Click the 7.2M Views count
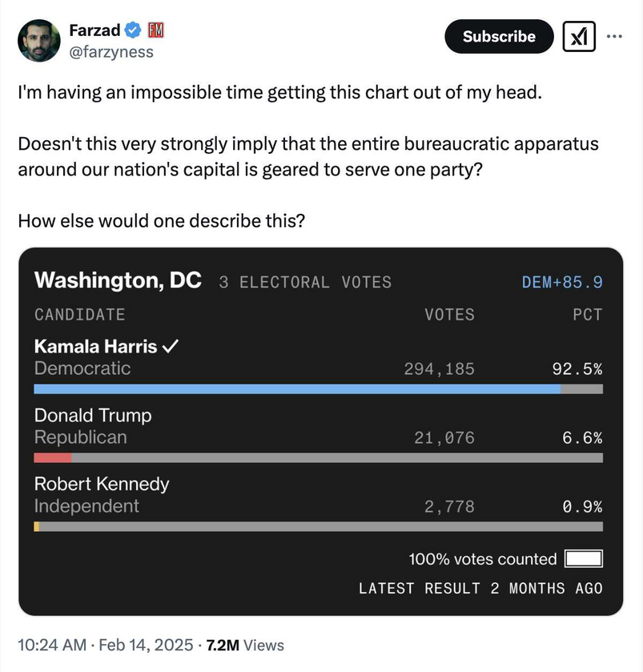Image resolution: width=643 pixels, height=672 pixels. click(244, 645)
